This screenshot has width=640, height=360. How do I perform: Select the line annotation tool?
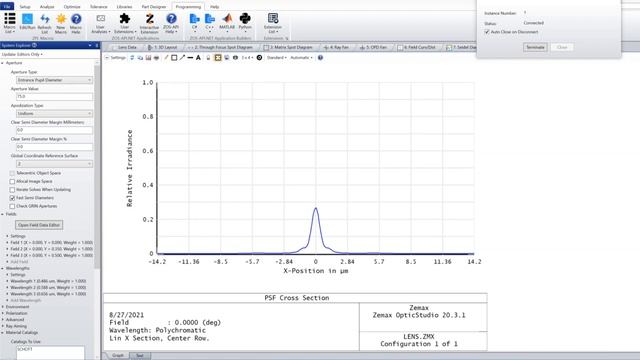tap(190, 58)
